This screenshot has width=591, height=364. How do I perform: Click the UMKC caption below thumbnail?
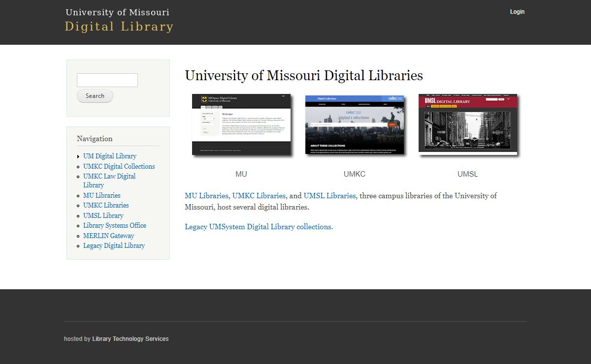click(355, 174)
